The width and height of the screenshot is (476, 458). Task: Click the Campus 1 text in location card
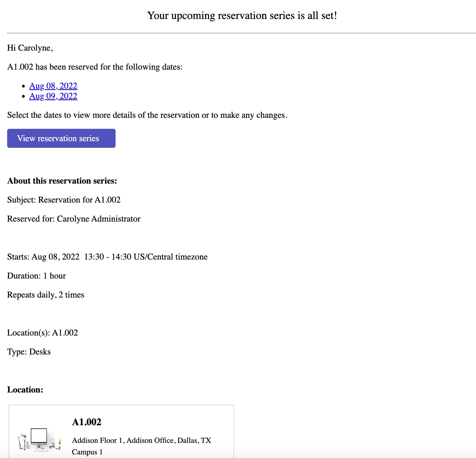tap(87, 452)
